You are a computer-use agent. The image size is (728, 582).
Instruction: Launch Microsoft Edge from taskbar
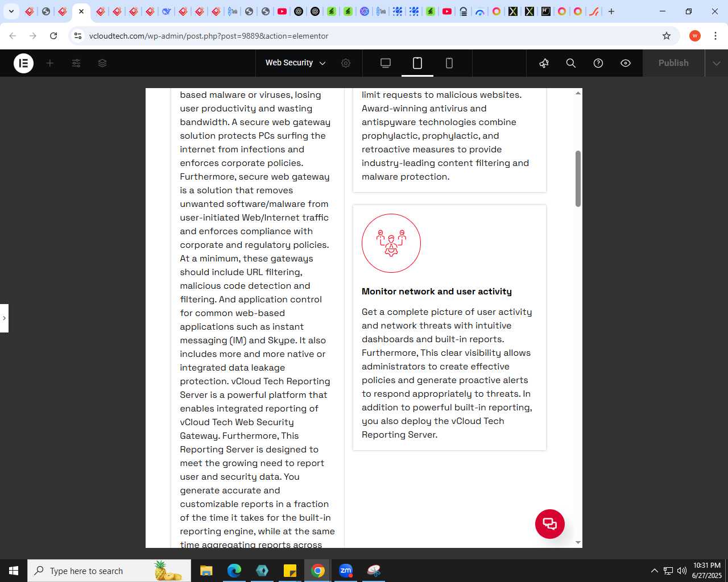coord(234,571)
